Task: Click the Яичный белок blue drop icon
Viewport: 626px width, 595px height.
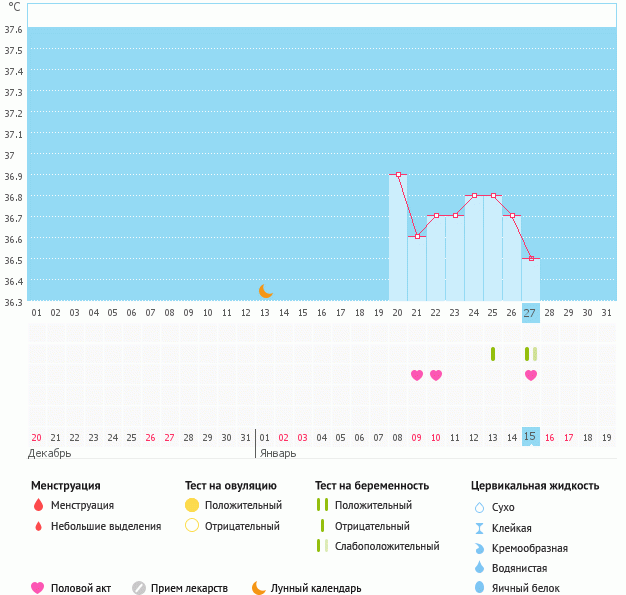Action: [479, 588]
